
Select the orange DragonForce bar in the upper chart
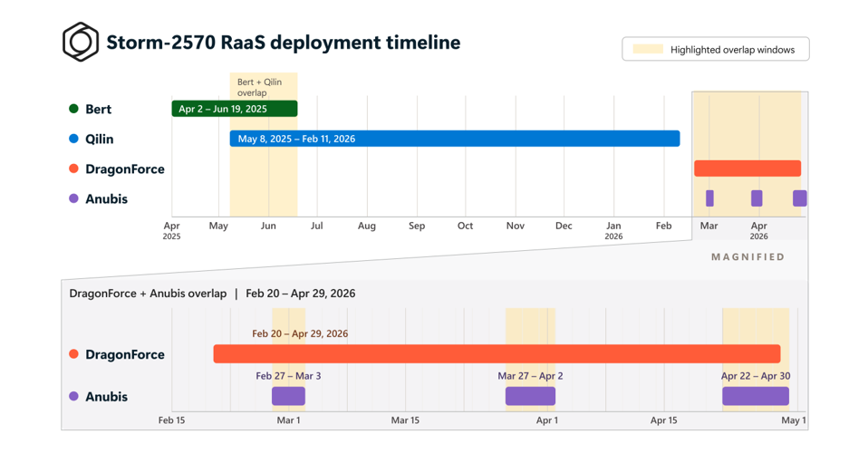(747, 169)
